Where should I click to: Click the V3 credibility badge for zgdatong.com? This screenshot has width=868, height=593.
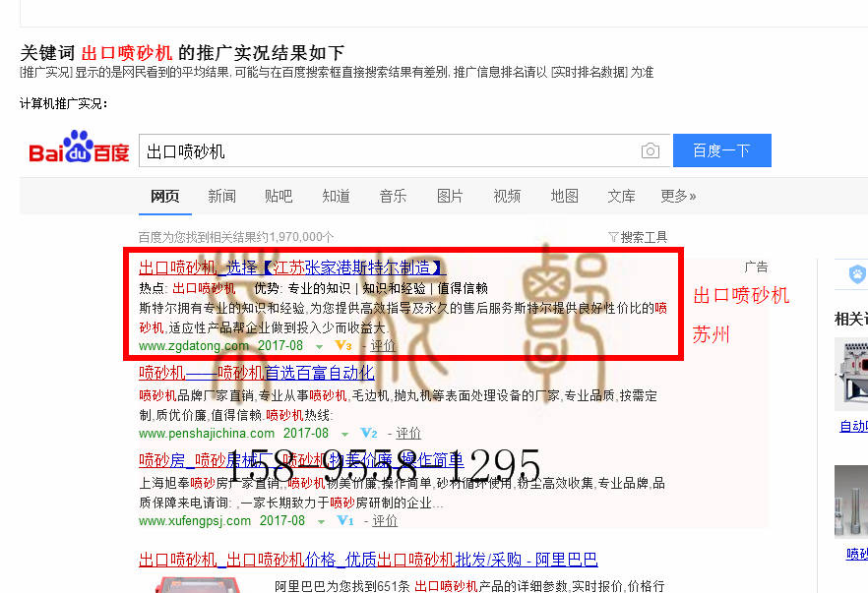pyautogui.click(x=343, y=346)
